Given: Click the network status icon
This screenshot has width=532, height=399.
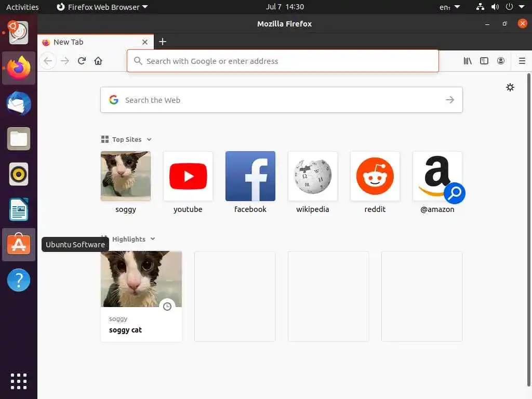Looking at the screenshot, I should (480, 7).
